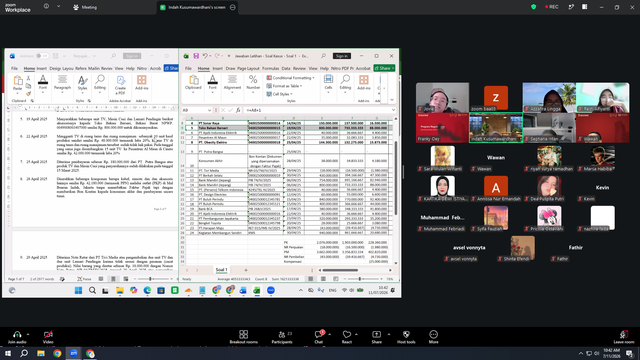Expand the React options arrow
640x360 pixels.
click(x=356, y=334)
